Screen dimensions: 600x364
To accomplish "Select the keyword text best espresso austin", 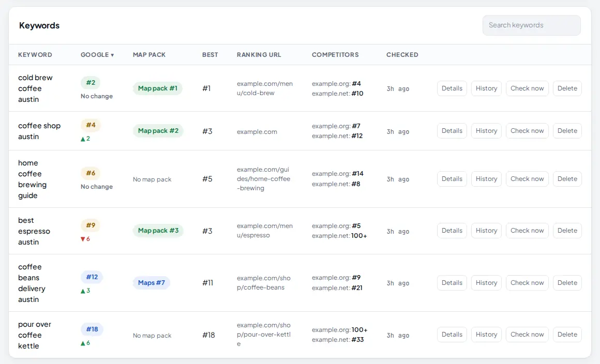I will 34,231.
